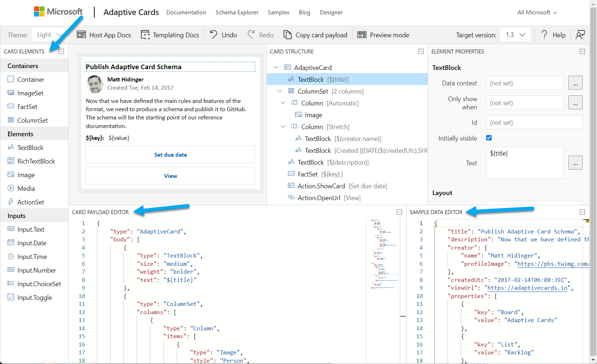Click the payload editor minimap
This screenshot has width=597, height=364.
(384, 255)
